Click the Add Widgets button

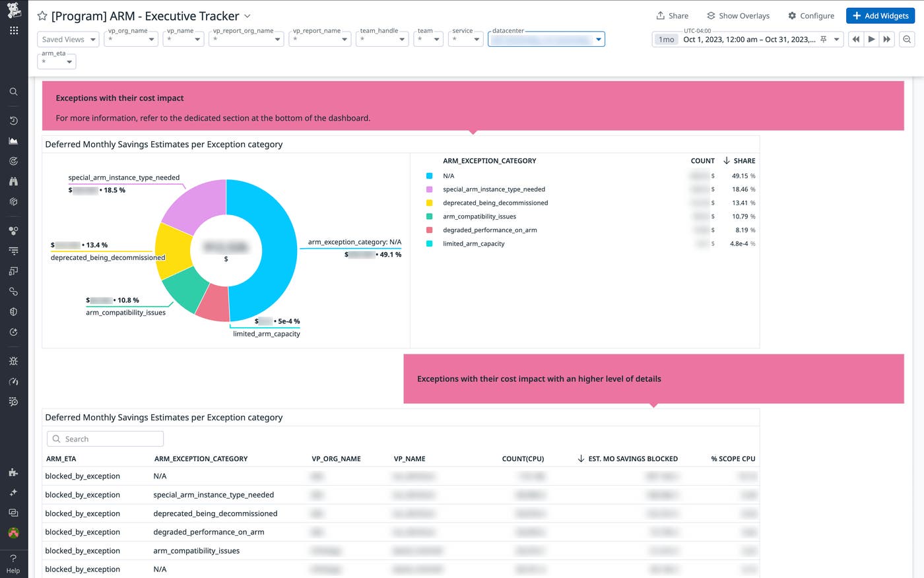(880, 15)
